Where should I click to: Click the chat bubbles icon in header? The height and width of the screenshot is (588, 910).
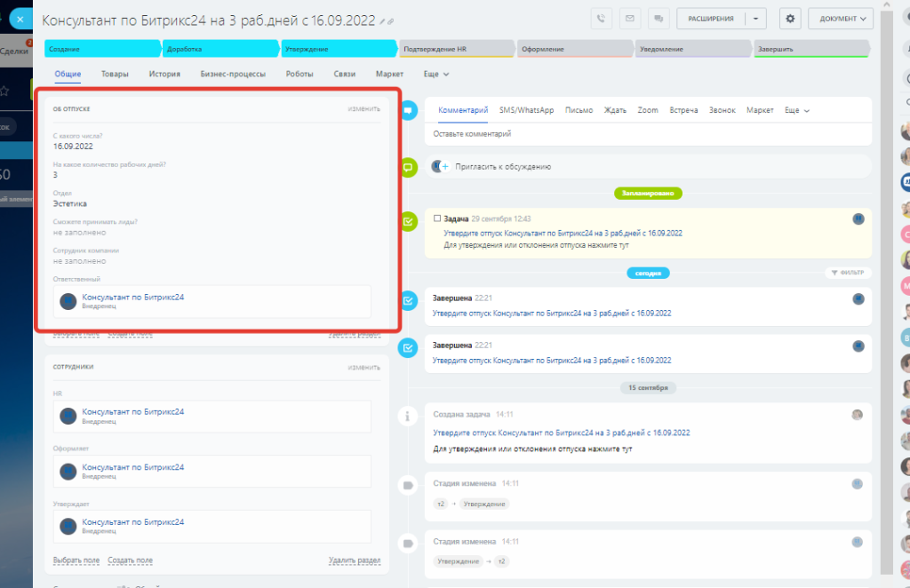point(659,19)
